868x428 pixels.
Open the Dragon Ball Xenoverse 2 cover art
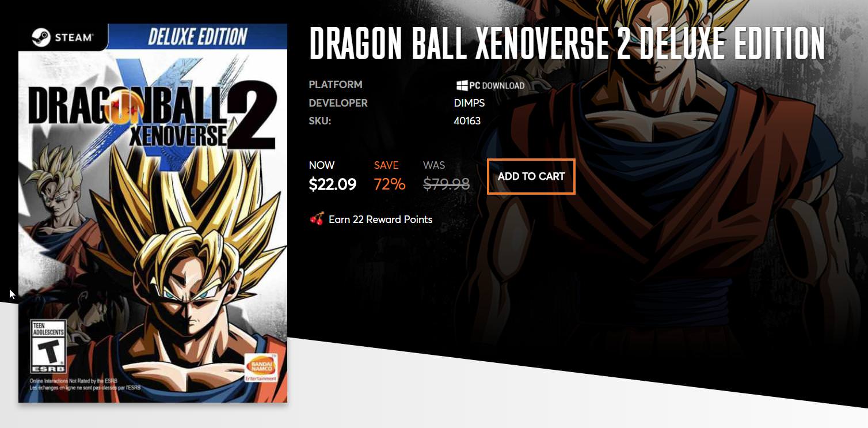153,213
